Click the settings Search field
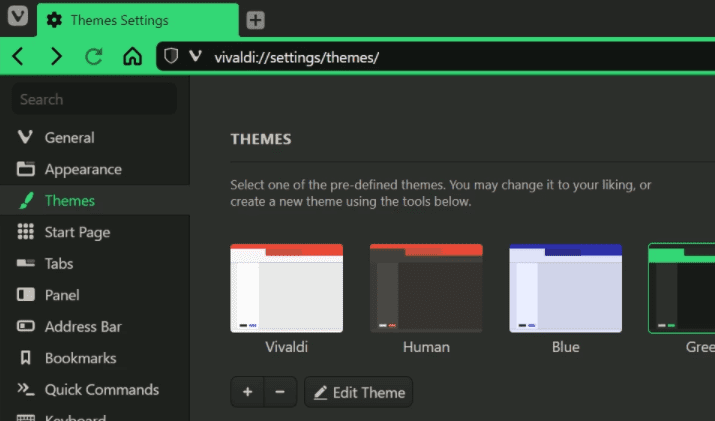The height and width of the screenshot is (421, 715). point(94,99)
